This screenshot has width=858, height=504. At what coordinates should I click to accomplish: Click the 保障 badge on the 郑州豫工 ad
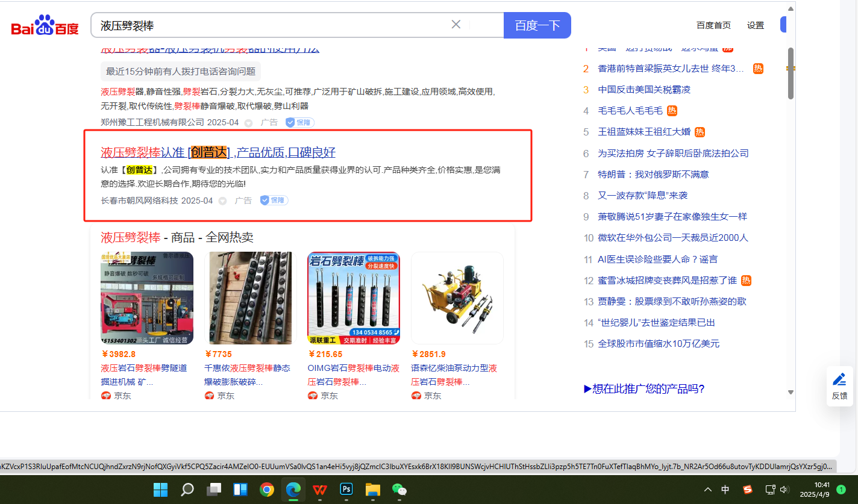(299, 123)
